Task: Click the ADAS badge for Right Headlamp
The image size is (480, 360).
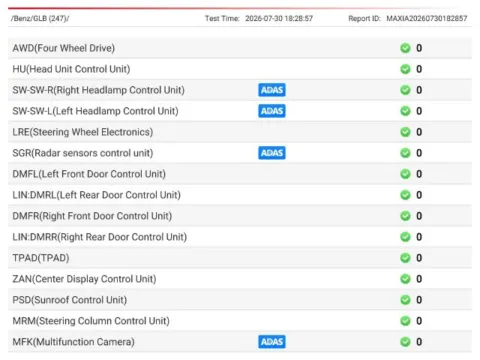Action: point(272,90)
